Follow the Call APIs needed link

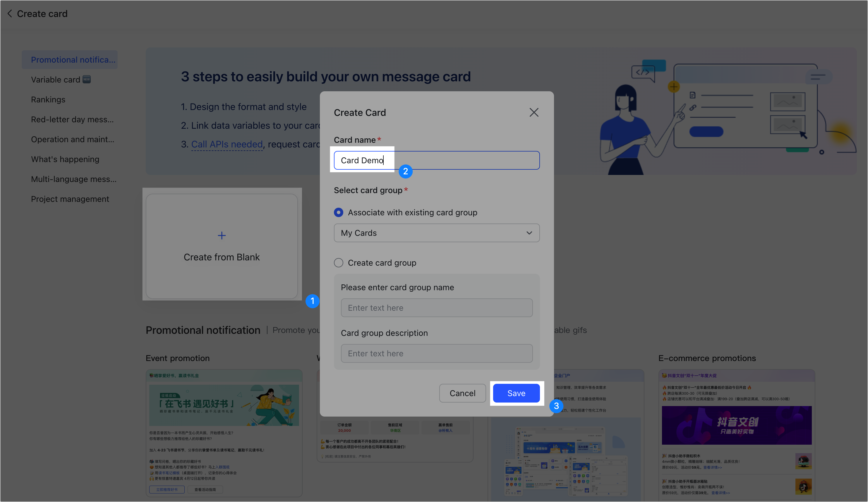pos(227,144)
